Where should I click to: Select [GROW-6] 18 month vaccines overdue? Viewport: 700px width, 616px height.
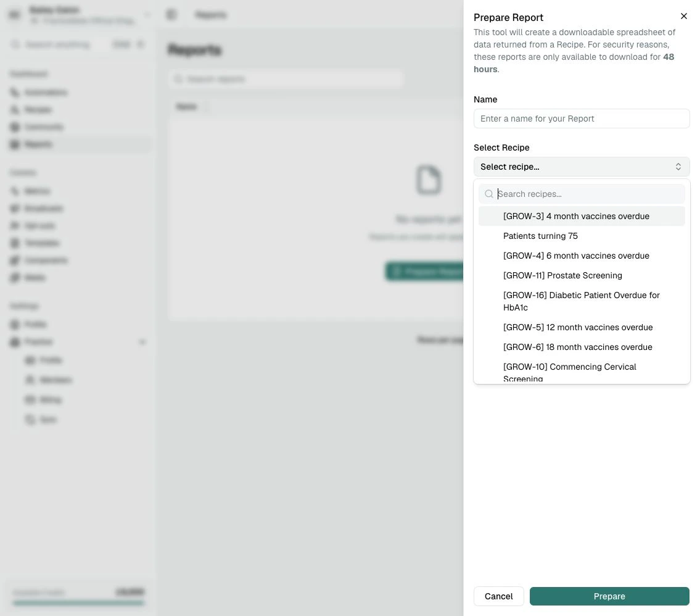click(581, 347)
